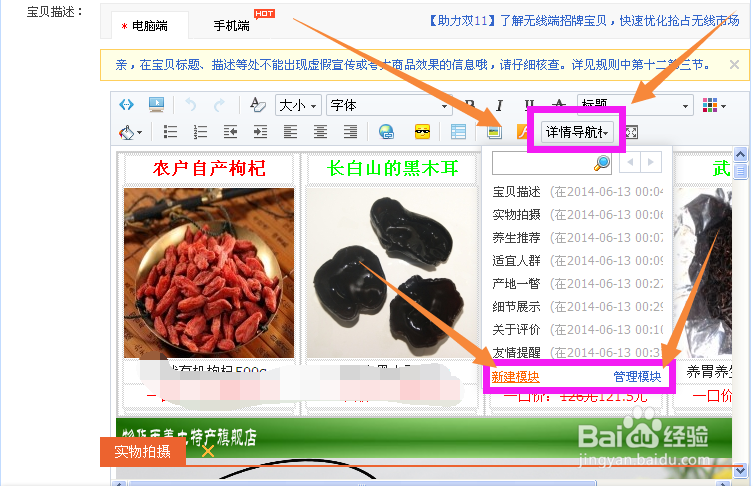Screen dimensions: 753x486
Task: Insert a hyperlink with the globe icon
Action: [x=386, y=132]
